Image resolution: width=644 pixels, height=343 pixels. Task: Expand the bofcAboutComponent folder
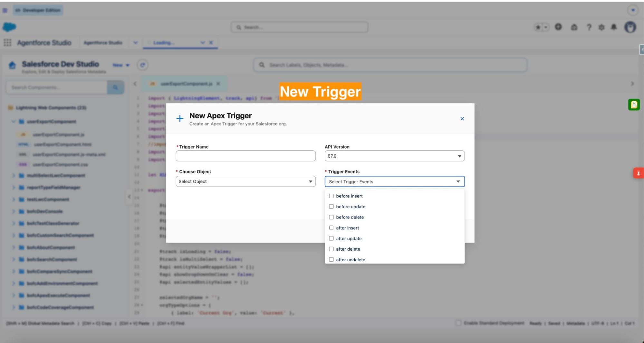click(14, 247)
